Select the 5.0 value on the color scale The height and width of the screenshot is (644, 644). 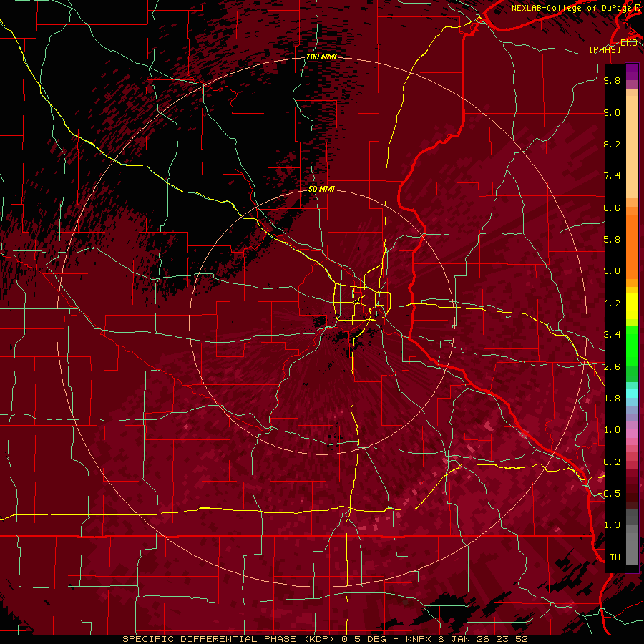(x=612, y=271)
